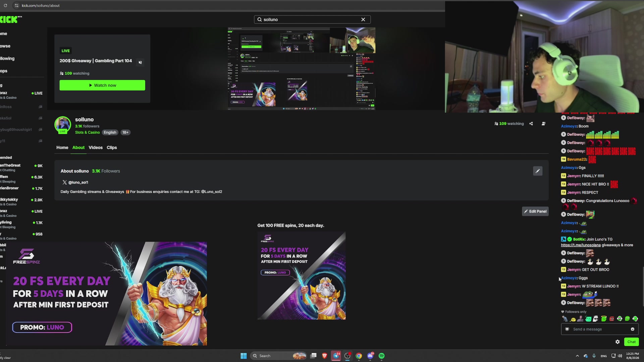The image size is (644, 362).
Task: Click the English language tag
Action: tap(110, 132)
